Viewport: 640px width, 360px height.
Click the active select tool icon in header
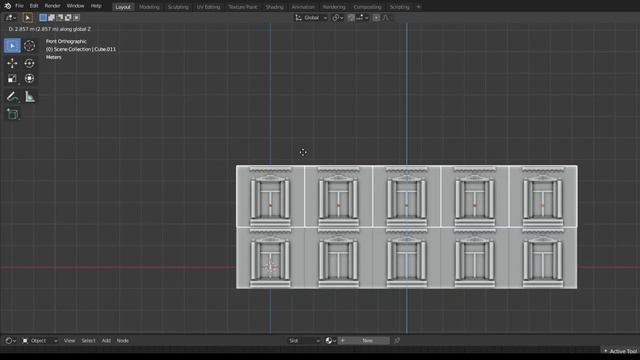click(27, 18)
